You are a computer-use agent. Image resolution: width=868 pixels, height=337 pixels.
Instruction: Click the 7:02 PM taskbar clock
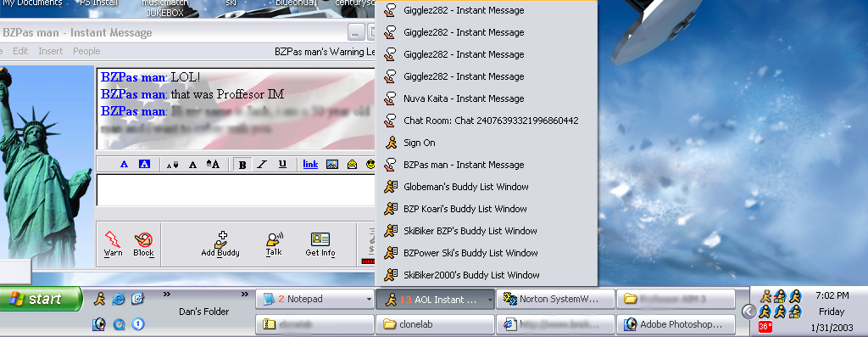[x=832, y=296]
